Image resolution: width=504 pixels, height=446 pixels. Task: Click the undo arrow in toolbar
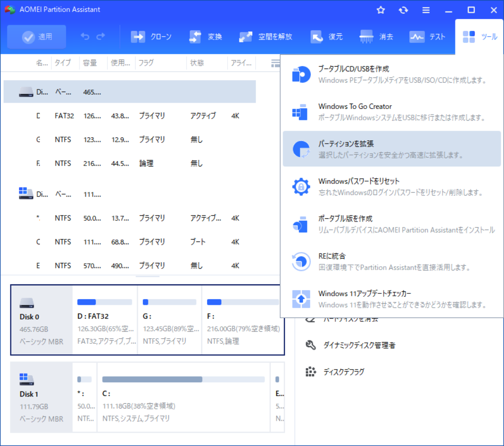click(85, 37)
